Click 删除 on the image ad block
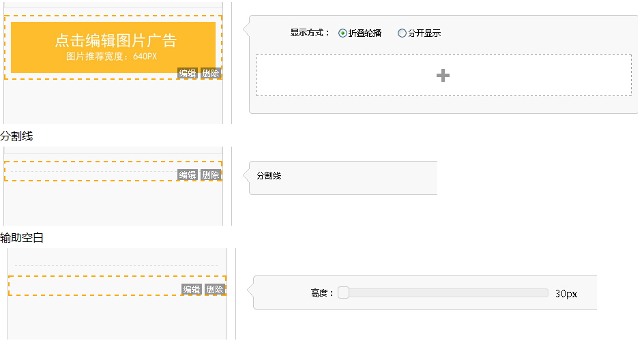This screenshot has height=345, width=644. [x=211, y=74]
